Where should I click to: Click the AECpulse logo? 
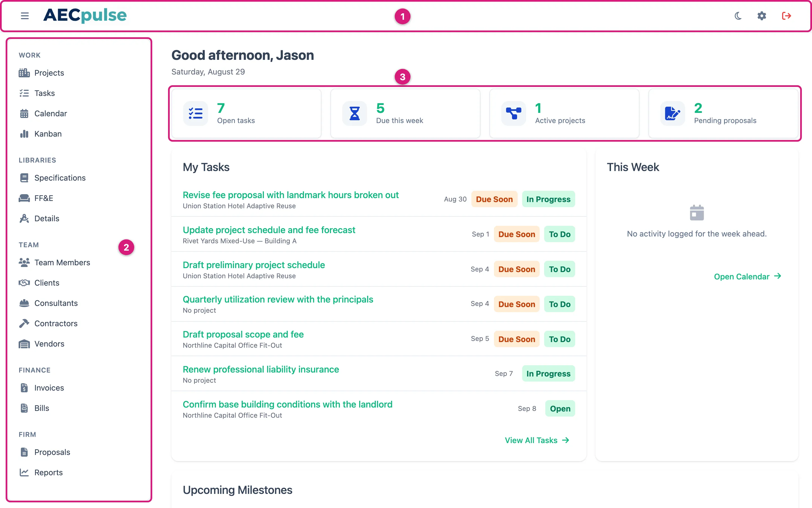(x=85, y=15)
